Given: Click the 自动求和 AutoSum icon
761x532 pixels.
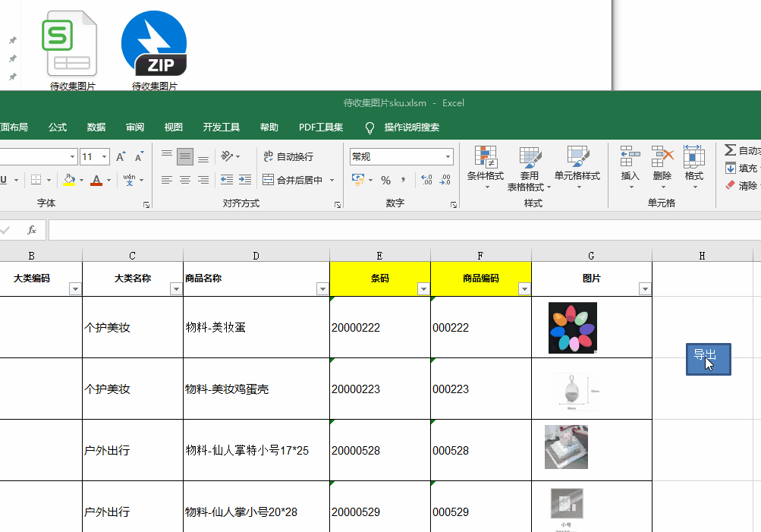Looking at the screenshot, I should (x=730, y=150).
